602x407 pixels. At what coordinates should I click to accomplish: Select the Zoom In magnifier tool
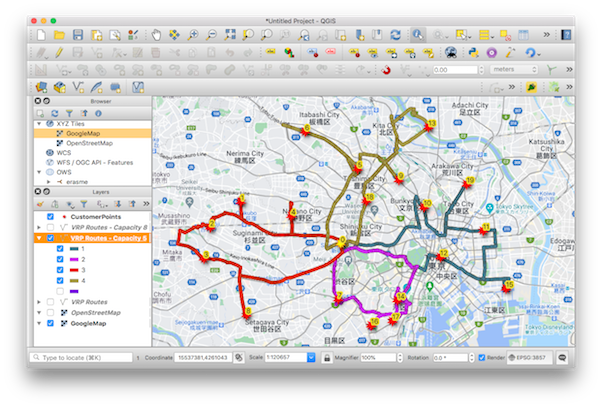[193, 35]
